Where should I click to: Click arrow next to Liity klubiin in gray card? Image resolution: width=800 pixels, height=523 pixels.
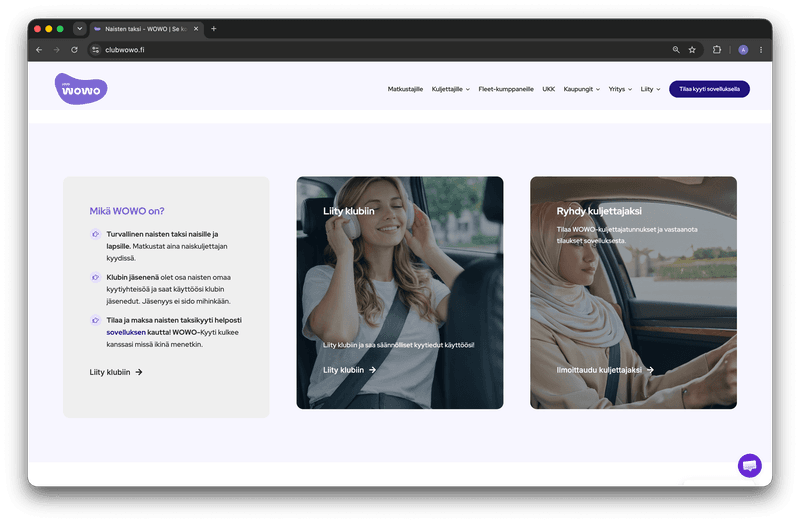tap(139, 372)
